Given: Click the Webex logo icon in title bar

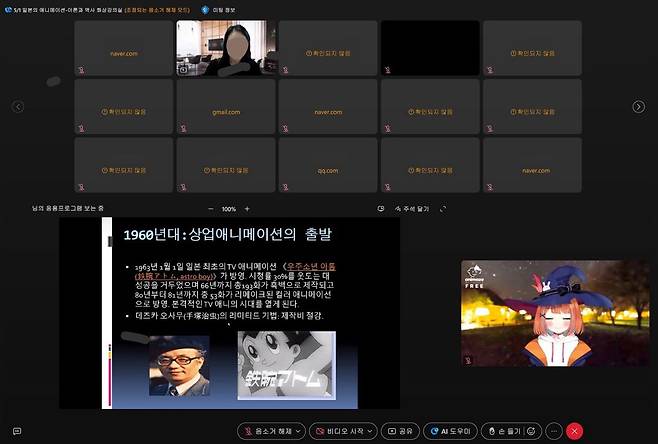Looking at the screenshot, I should (8, 10).
